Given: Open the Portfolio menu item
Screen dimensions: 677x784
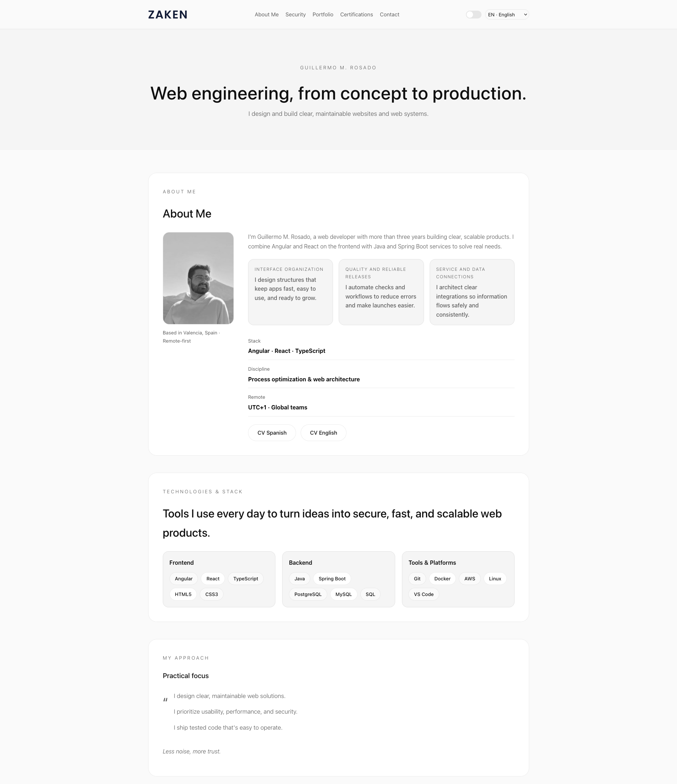Looking at the screenshot, I should (x=322, y=14).
